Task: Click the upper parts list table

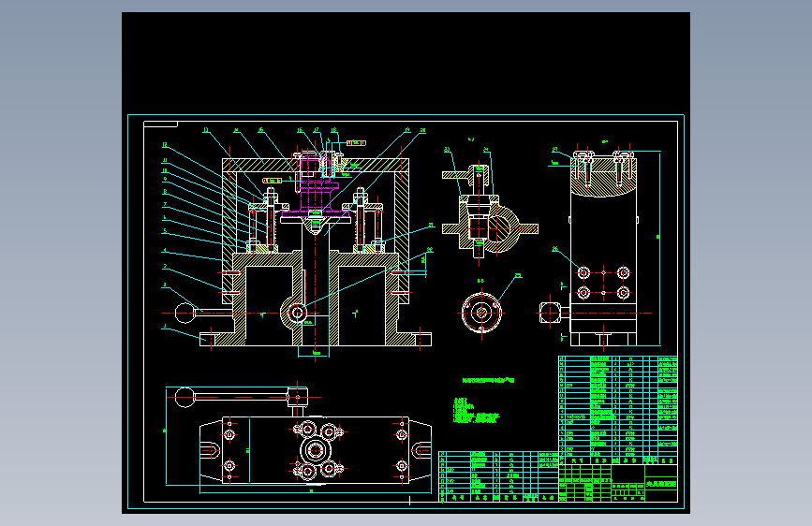Action: tap(618, 410)
